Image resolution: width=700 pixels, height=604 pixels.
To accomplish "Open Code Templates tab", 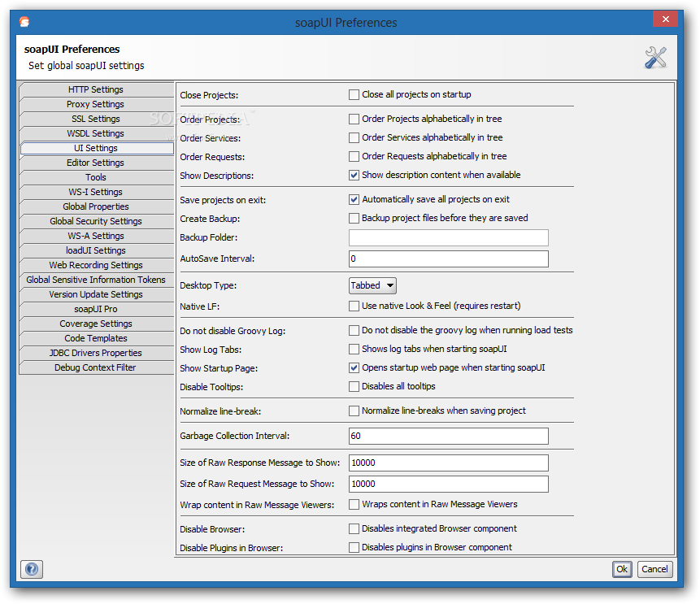I will tap(96, 338).
